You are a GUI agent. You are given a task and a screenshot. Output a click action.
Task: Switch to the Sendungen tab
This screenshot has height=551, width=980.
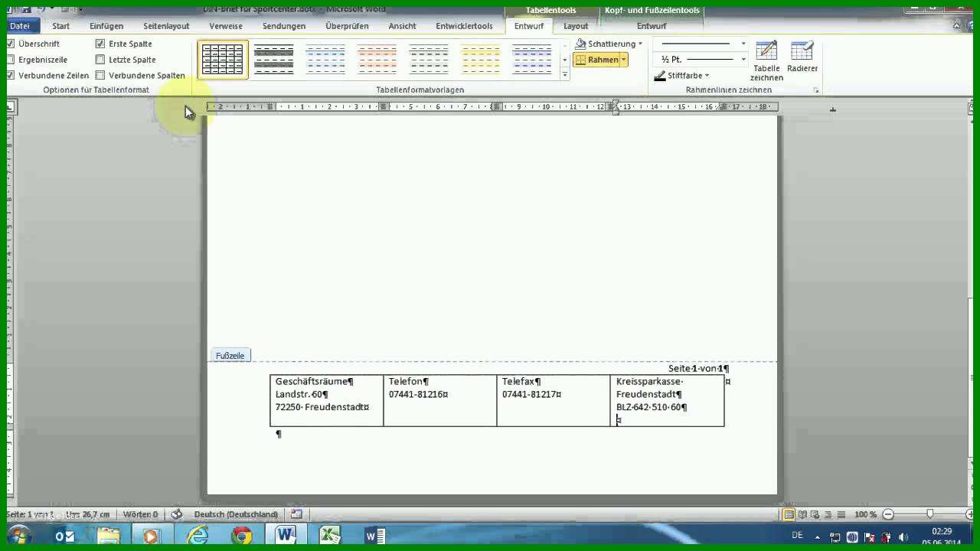284,26
